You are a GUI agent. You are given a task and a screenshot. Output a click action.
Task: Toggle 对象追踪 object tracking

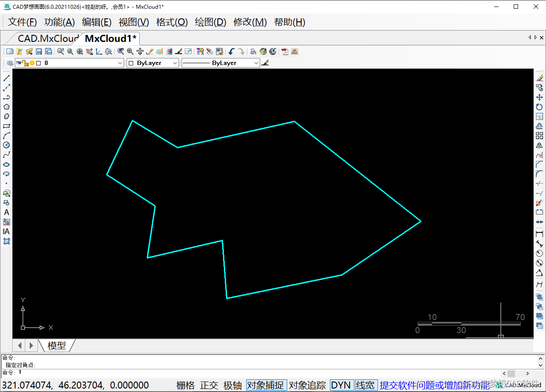(308, 385)
